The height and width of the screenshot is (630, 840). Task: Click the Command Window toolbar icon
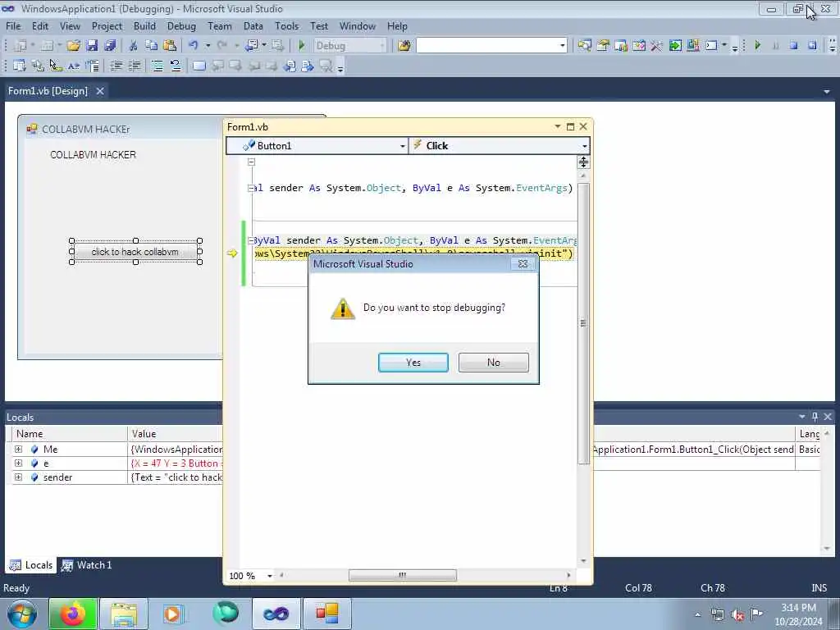711,46
